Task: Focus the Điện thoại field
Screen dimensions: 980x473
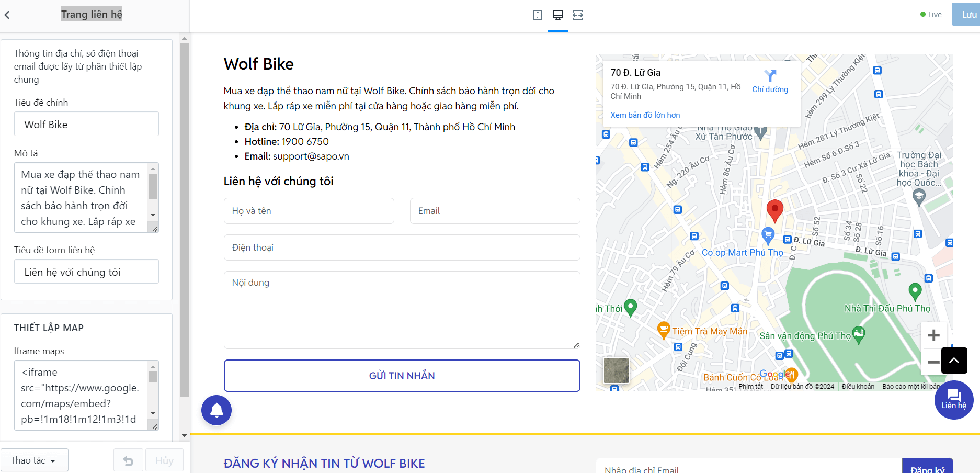Action: pyautogui.click(x=402, y=247)
